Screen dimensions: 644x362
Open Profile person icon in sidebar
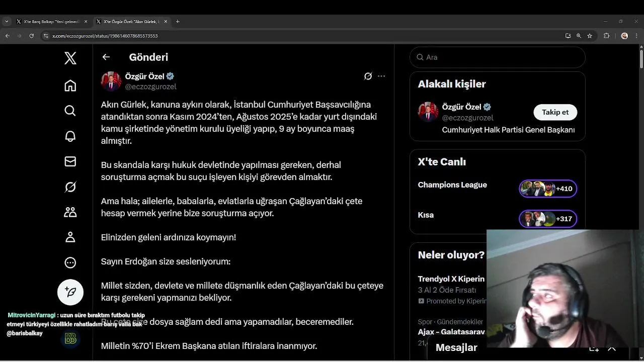(x=70, y=237)
